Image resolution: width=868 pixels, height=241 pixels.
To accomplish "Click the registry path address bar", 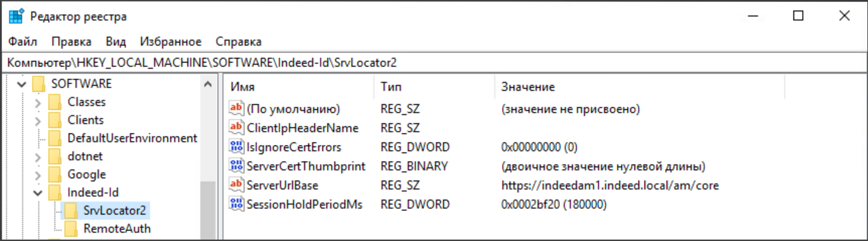I will click(x=403, y=63).
